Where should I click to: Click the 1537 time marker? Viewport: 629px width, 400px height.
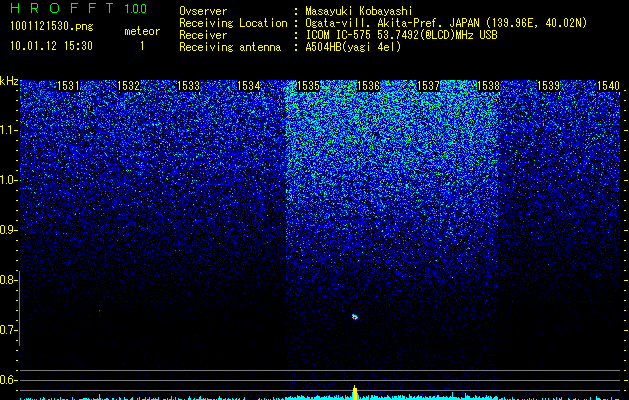click(428, 86)
